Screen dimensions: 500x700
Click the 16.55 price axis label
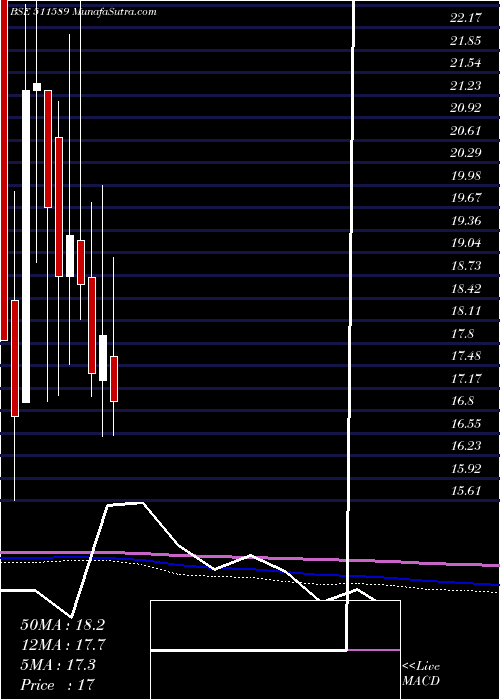[466, 423]
